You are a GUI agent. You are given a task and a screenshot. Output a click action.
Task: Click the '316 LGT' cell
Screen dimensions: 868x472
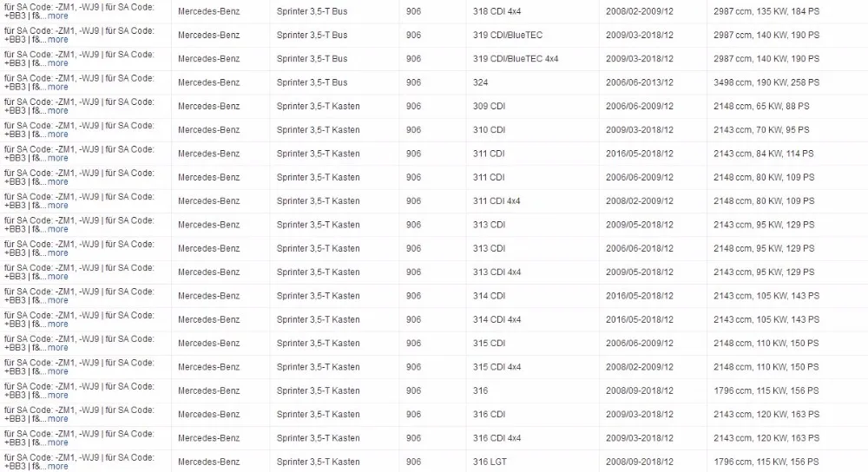pyautogui.click(x=490, y=462)
